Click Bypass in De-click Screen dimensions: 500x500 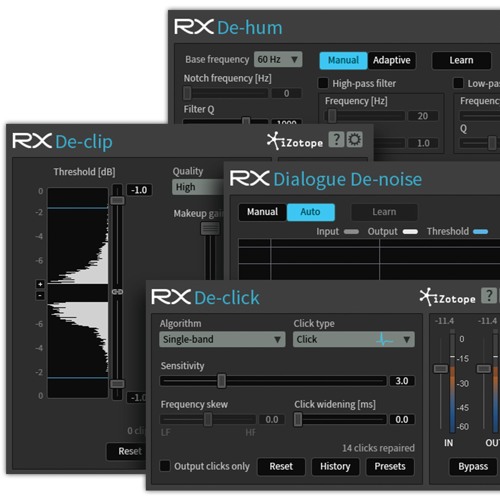[x=473, y=466]
